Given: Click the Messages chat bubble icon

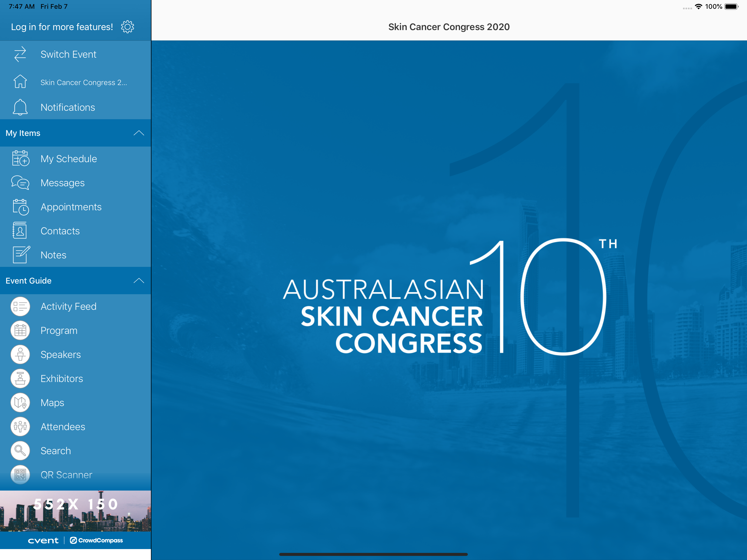Looking at the screenshot, I should [20, 183].
